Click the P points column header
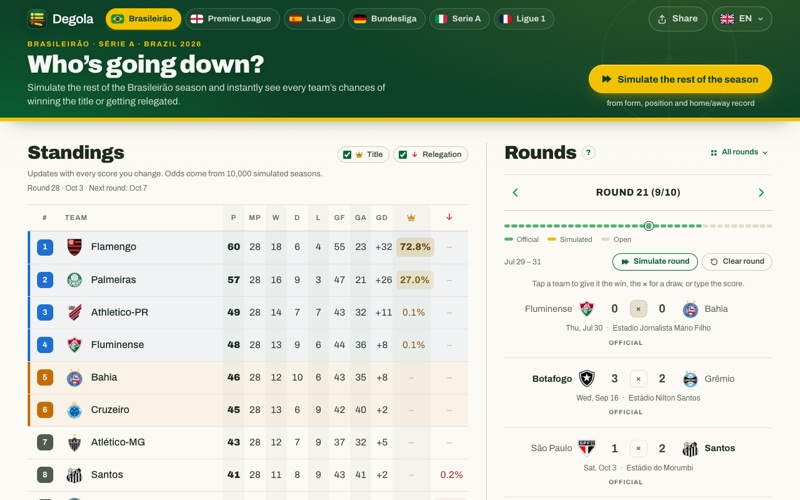 [234, 218]
